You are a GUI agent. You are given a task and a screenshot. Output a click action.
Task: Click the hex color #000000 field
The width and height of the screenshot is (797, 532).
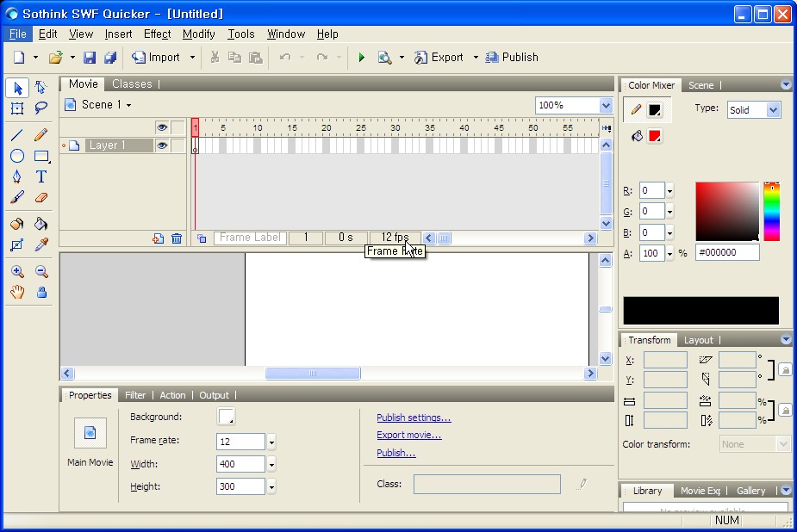pos(727,252)
